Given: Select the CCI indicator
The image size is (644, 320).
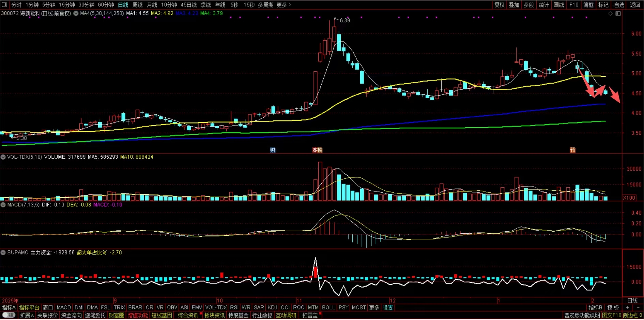Looking at the screenshot, I should point(285,308).
